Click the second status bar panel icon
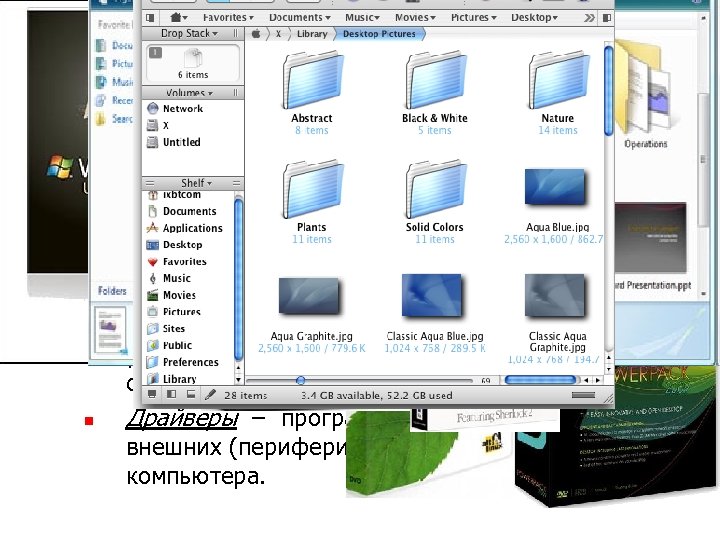The height and width of the screenshot is (540, 720). 171,394
